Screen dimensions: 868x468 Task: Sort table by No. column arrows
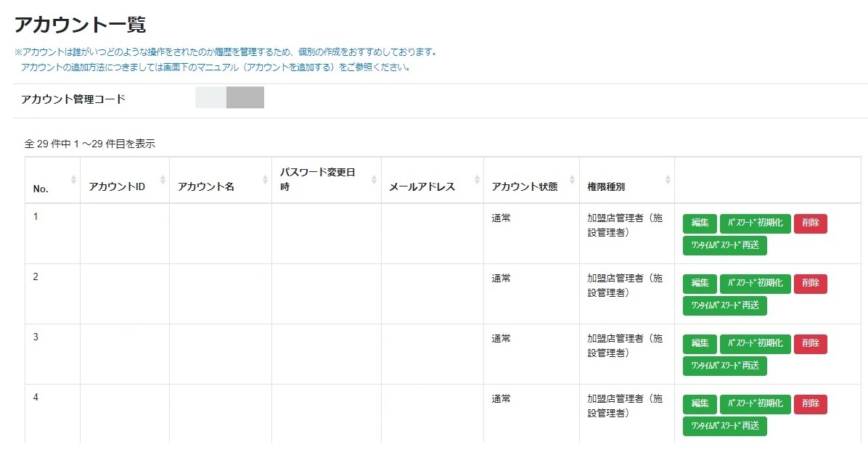73,180
